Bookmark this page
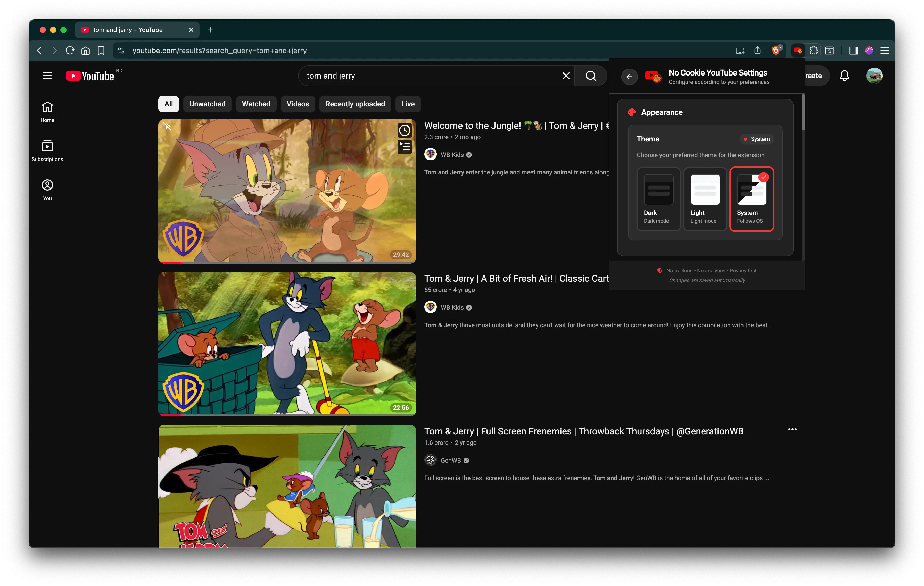Viewport: 924px width, 586px height. click(x=101, y=50)
